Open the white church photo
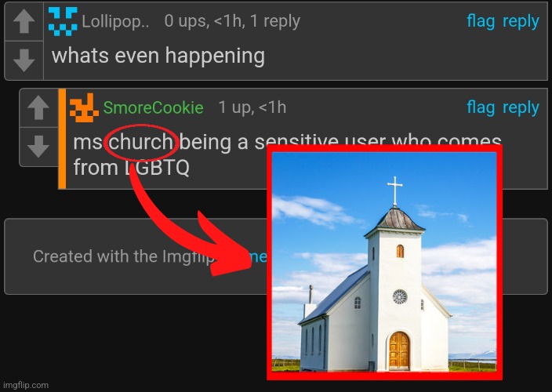This screenshot has height=392, width=552. [384, 262]
